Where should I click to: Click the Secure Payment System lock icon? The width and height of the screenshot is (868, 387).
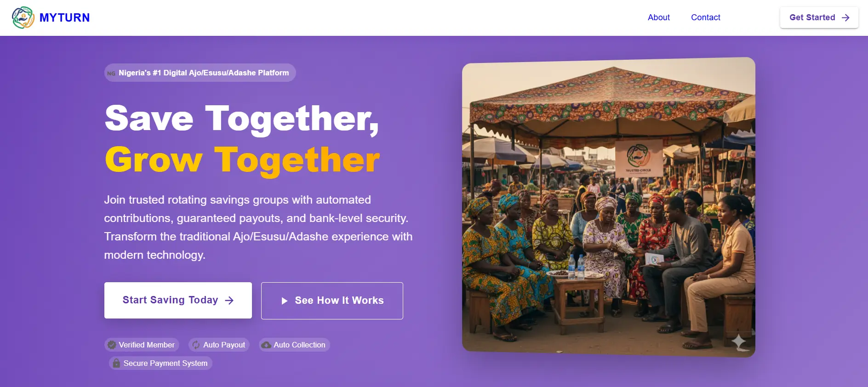click(x=116, y=363)
